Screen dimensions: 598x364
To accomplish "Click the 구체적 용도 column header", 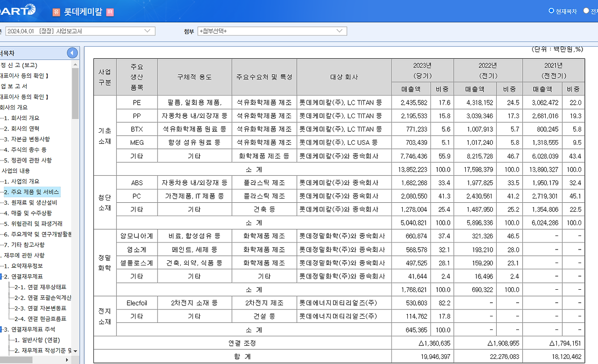I will [194, 77].
